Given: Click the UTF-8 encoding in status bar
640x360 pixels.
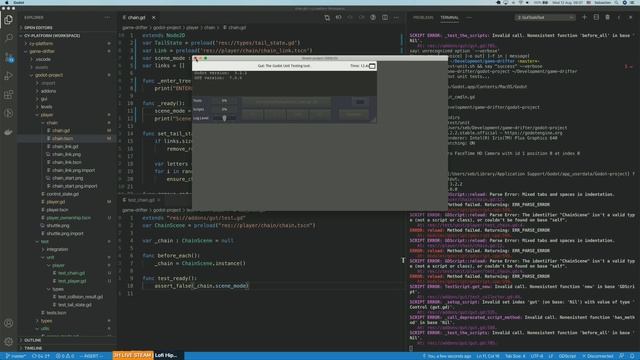Looking at the screenshot, I should click(x=537, y=356).
